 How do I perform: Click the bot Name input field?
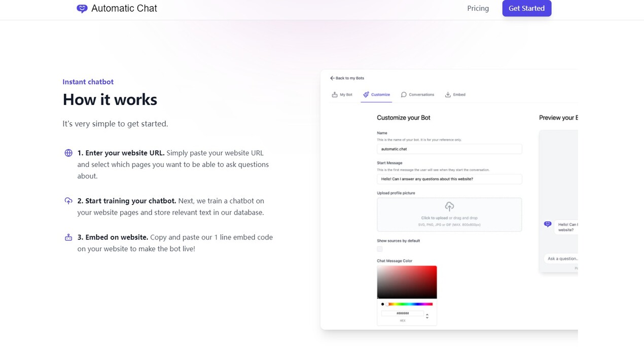[449, 149]
